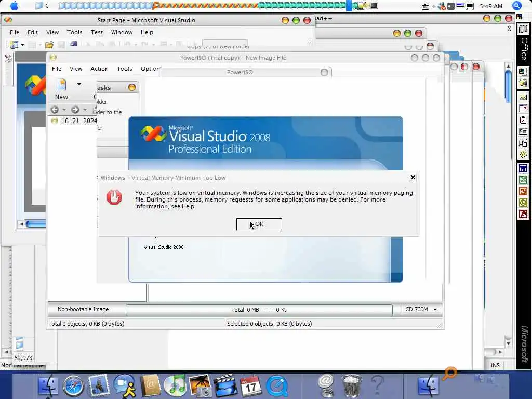
Task: Click the New image icon in PowerISO
Action: [61, 85]
